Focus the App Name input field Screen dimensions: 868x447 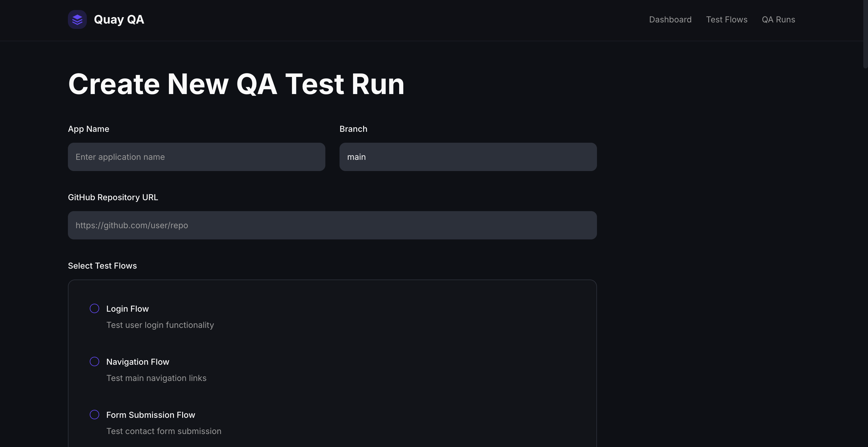point(196,157)
